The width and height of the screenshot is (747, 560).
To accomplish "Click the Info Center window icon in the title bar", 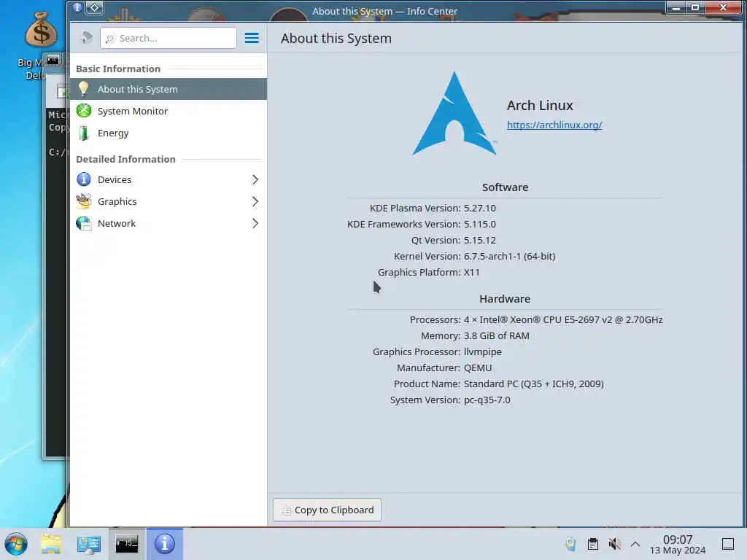I will [x=77, y=7].
